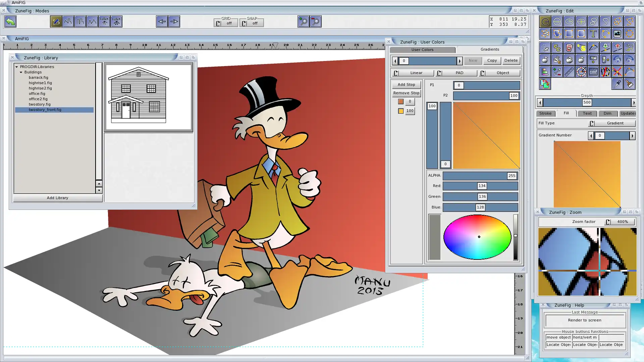Select the copy object CC tool
Screen dimensions: 644x362
point(557,48)
